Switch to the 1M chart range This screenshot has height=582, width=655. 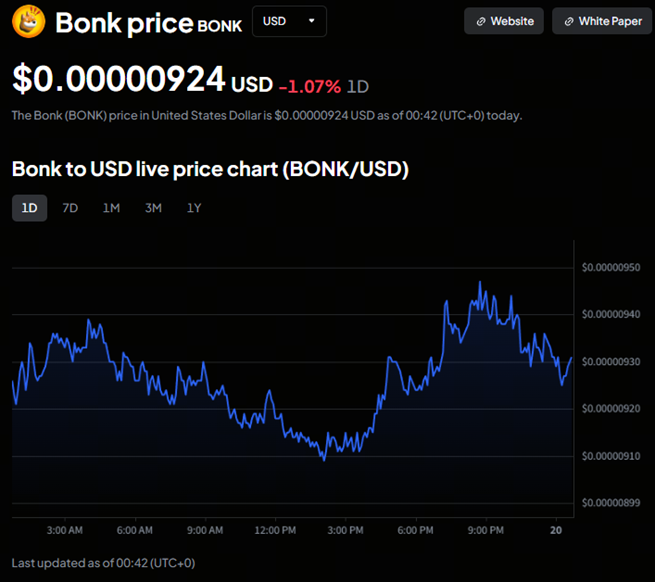[x=111, y=208]
